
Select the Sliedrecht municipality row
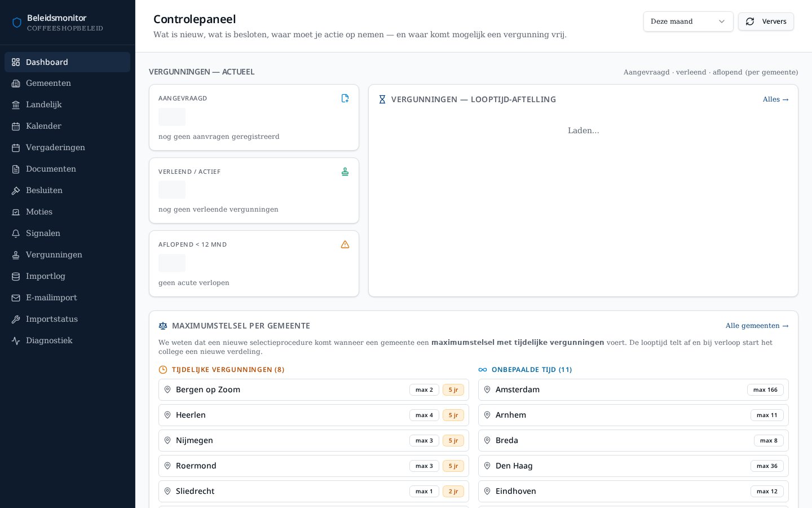314,491
